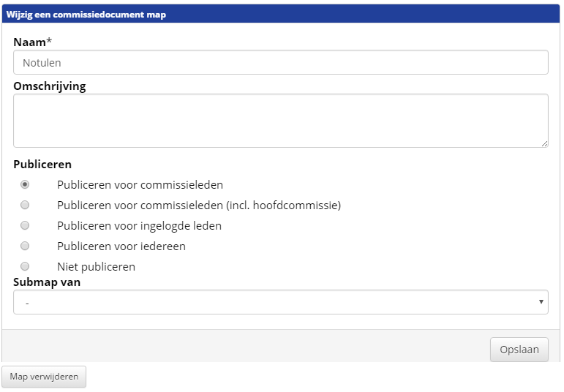Click the 'Publiceren voor ingelogde leden' label text
Image resolution: width=564 pixels, height=392 pixels.
pos(139,226)
